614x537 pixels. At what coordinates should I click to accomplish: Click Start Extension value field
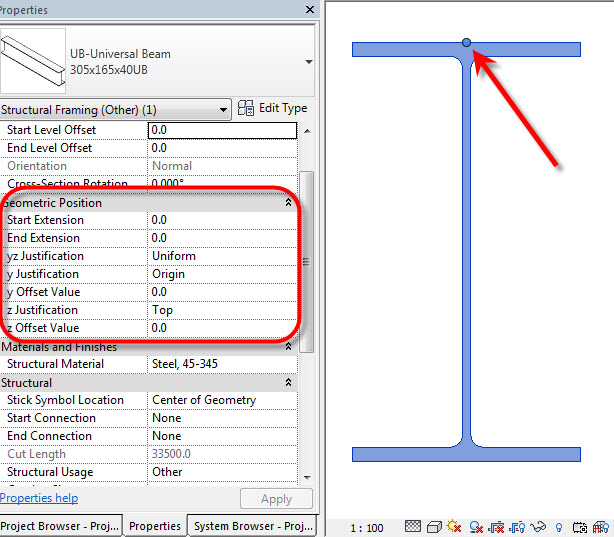(x=222, y=220)
